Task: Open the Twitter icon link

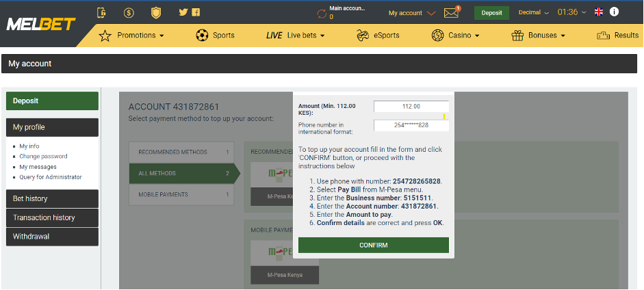Action: (x=183, y=12)
